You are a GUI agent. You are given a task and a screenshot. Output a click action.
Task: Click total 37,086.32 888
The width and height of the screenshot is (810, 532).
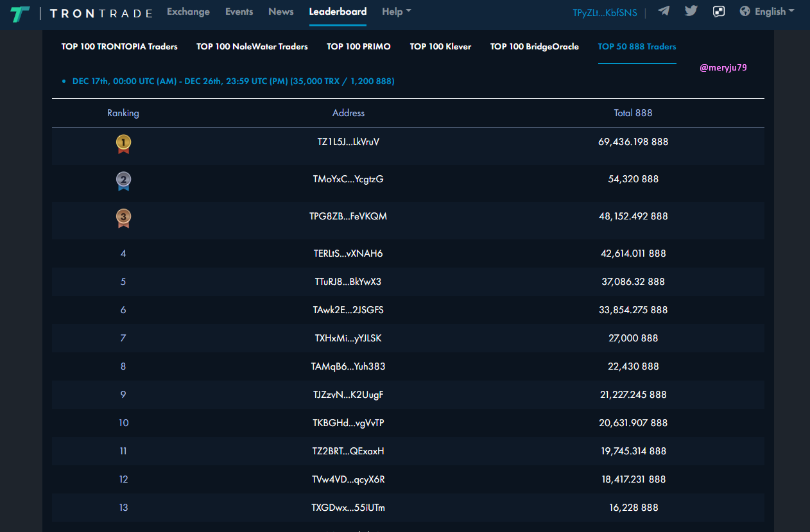point(633,282)
